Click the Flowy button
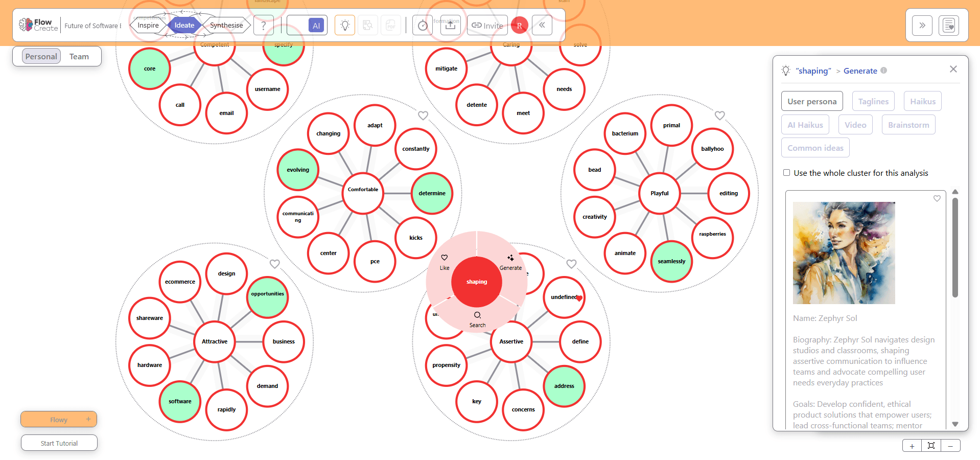This screenshot has height=460, width=980. tap(59, 420)
